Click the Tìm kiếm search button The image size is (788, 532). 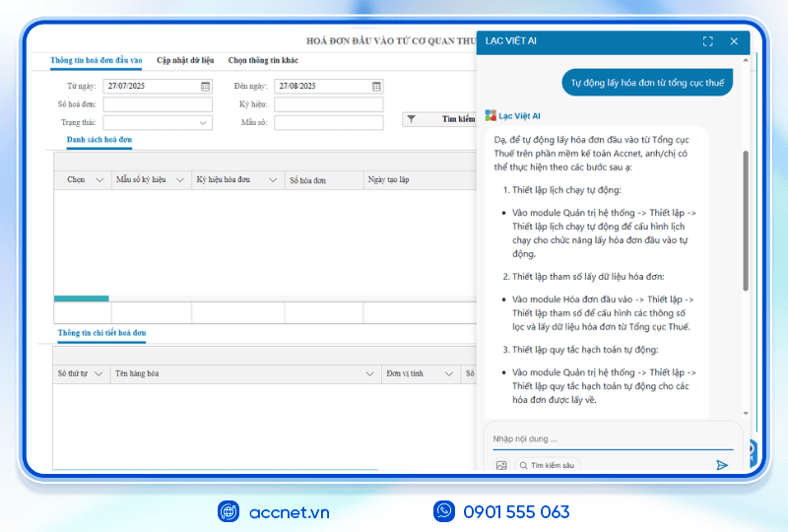tap(439, 119)
